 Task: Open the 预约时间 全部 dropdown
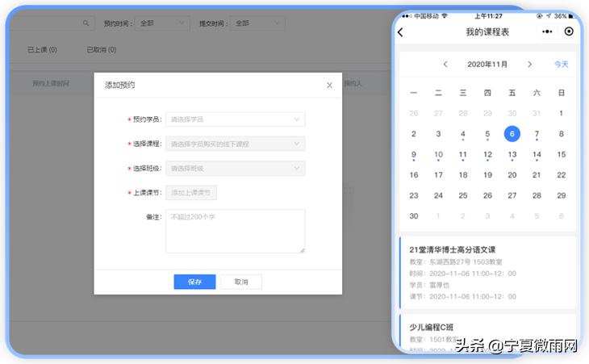pos(162,23)
